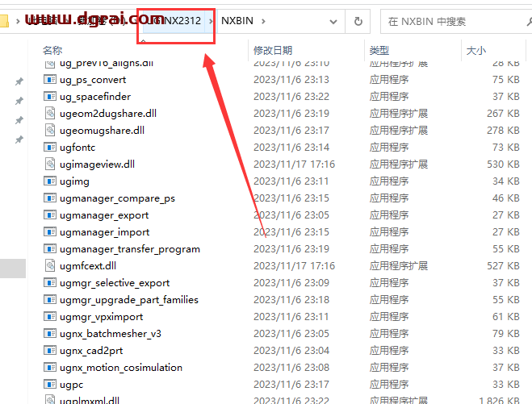Click the search magnifier icon
The image size is (532, 404).
[529, 22]
